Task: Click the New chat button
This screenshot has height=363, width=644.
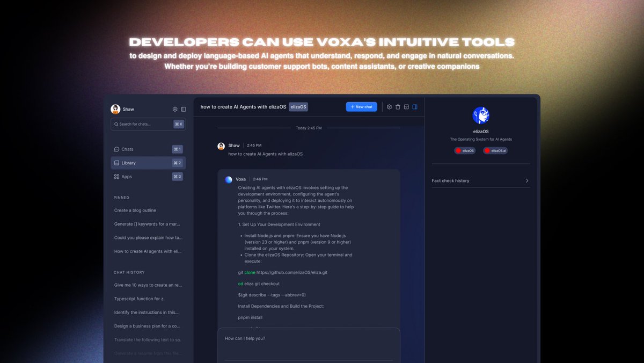Action: (361, 107)
